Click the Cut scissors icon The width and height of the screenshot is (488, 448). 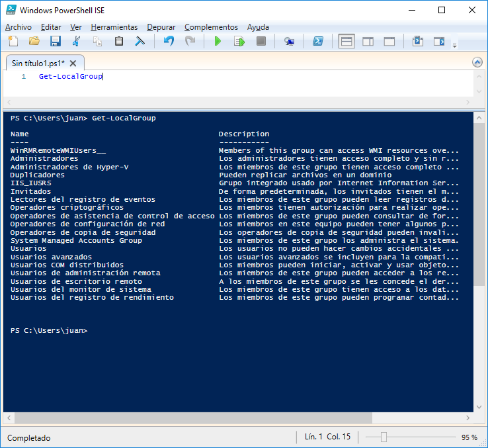tap(77, 42)
